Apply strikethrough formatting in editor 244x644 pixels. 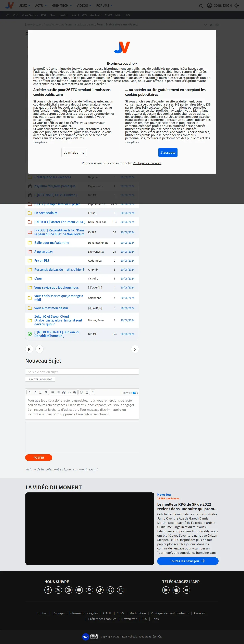click(x=46, y=392)
